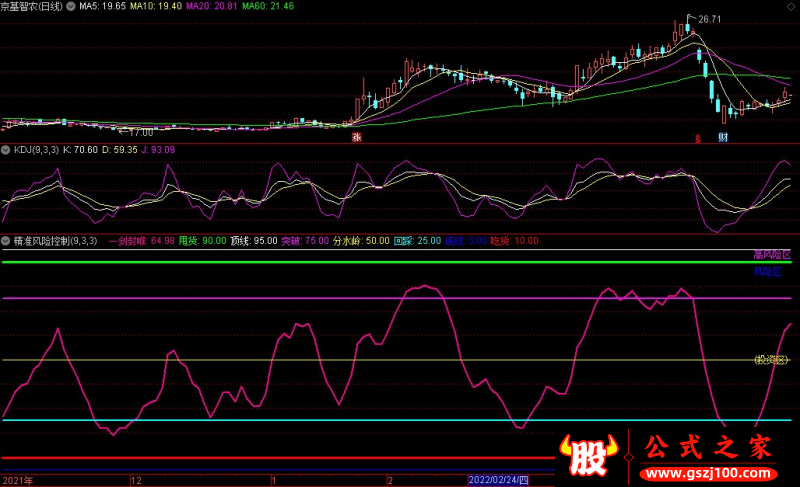Click the 公式之家 title text
Image resolution: width=800 pixels, height=487 pixels.
click(x=708, y=447)
